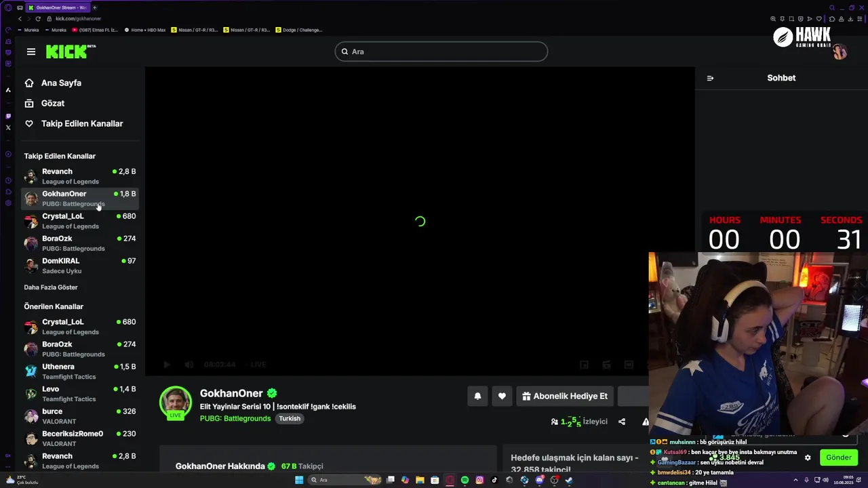Expand Daha Fazla Göster
The image size is (868, 488).
pyautogui.click(x=51, y=287)
